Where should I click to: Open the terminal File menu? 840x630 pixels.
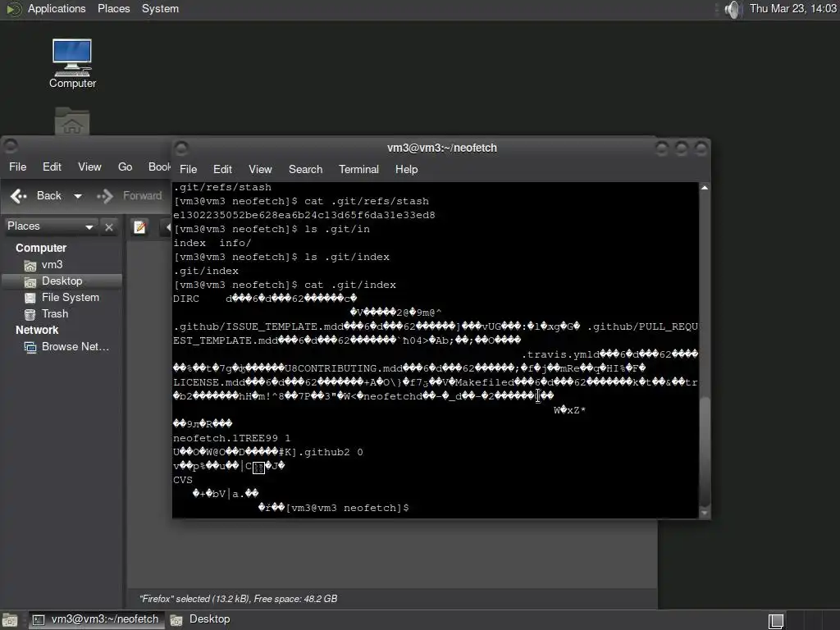tap(188, 169)
